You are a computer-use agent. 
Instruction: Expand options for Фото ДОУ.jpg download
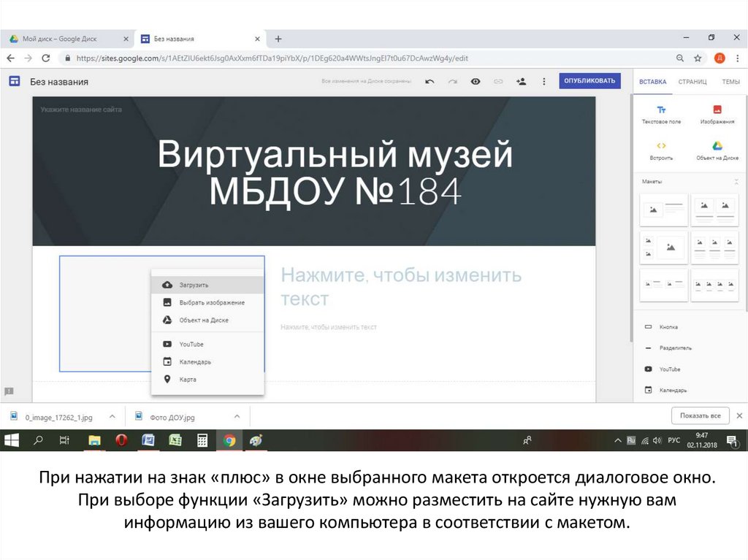[237, 416]
